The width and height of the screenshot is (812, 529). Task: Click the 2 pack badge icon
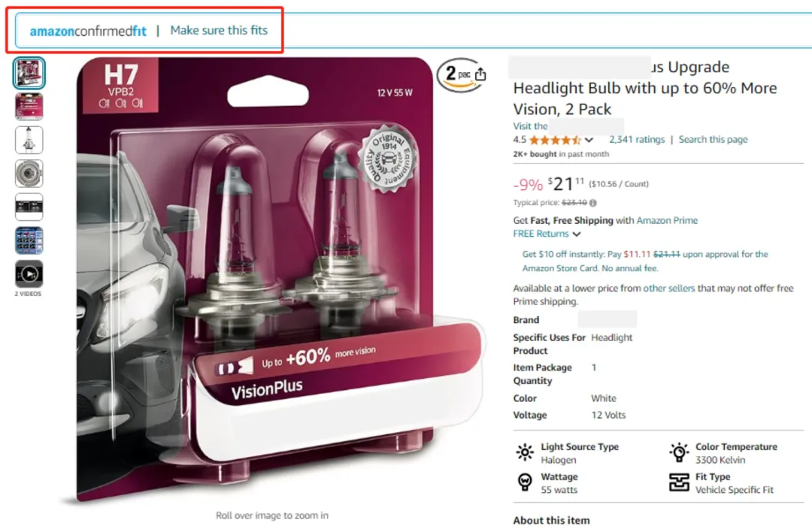[456, 74]
